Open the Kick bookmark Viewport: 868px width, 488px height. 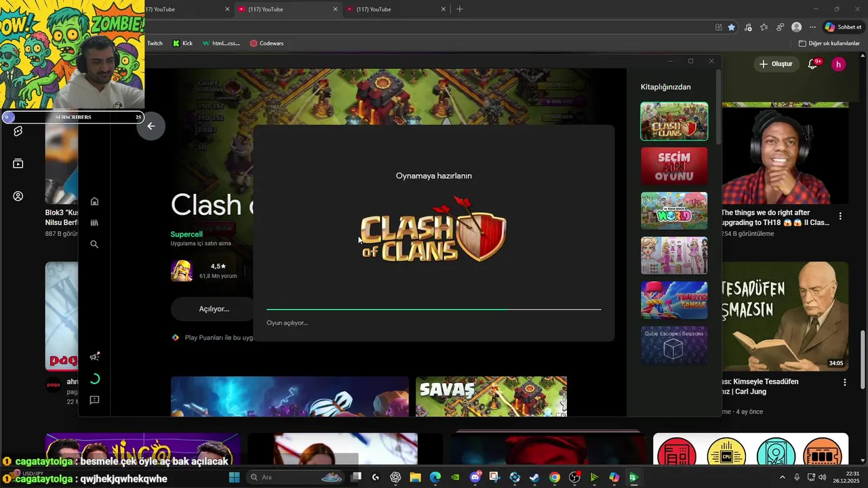click(182, 43)
